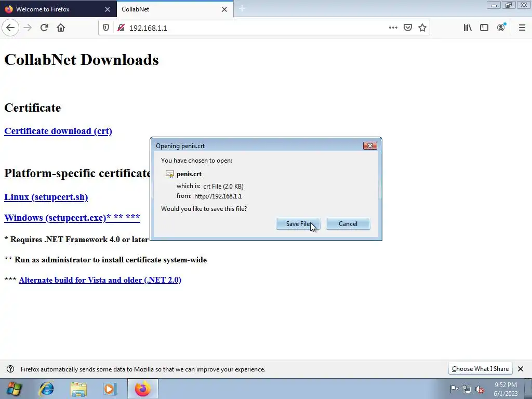532x399 pixels.
Task: Open Windows Media Player from taskbar
Action: pos(110,389)
